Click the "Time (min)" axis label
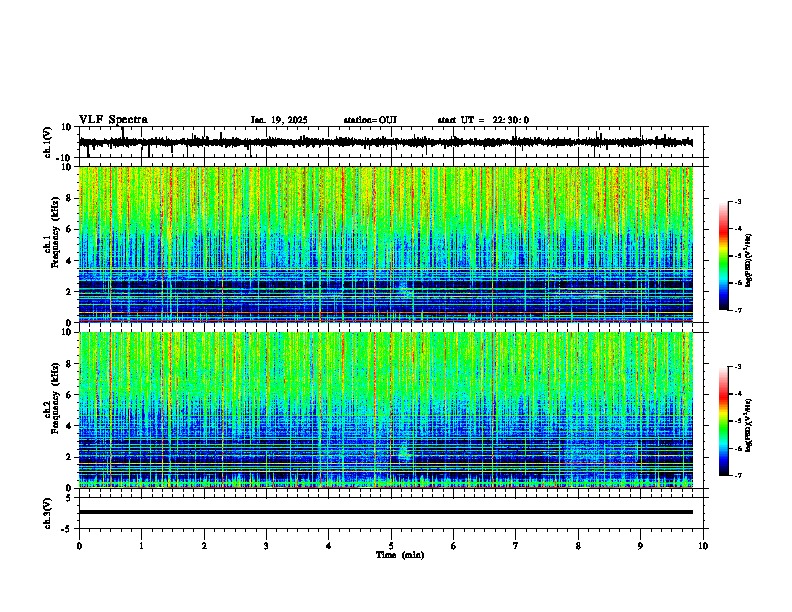The image size is (792, 612). pyautogui.click(x=400, y=555)
